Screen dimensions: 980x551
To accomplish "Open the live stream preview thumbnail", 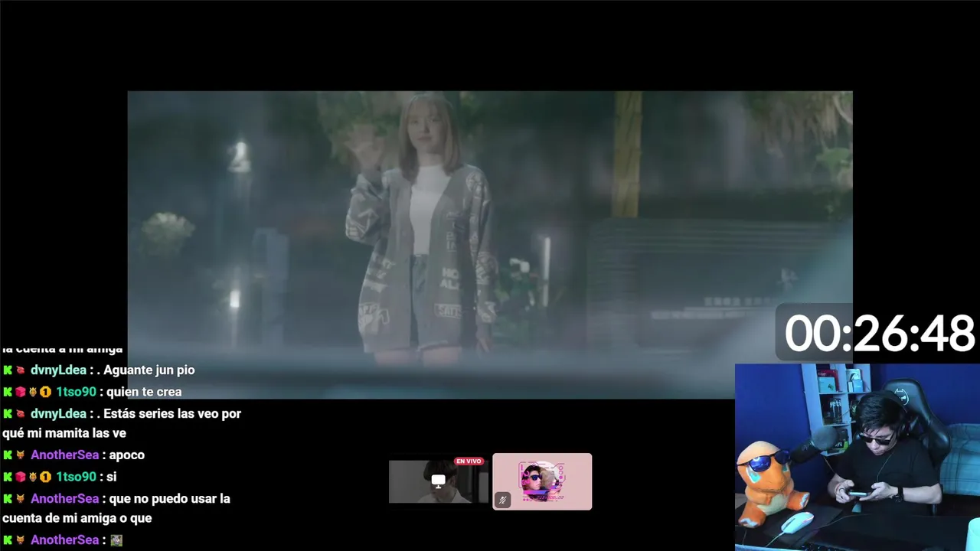I will 439,481.
